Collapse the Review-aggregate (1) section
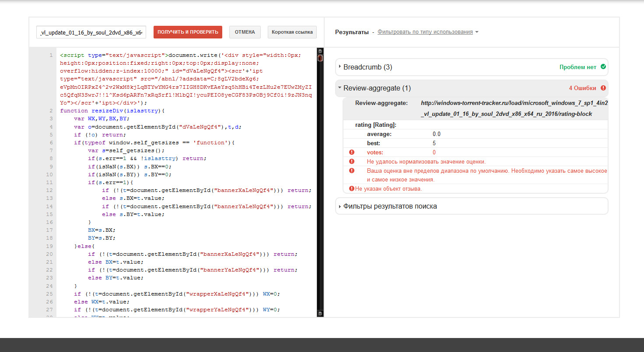This screenshot has height=352, width=644. [x=472, y=88]
